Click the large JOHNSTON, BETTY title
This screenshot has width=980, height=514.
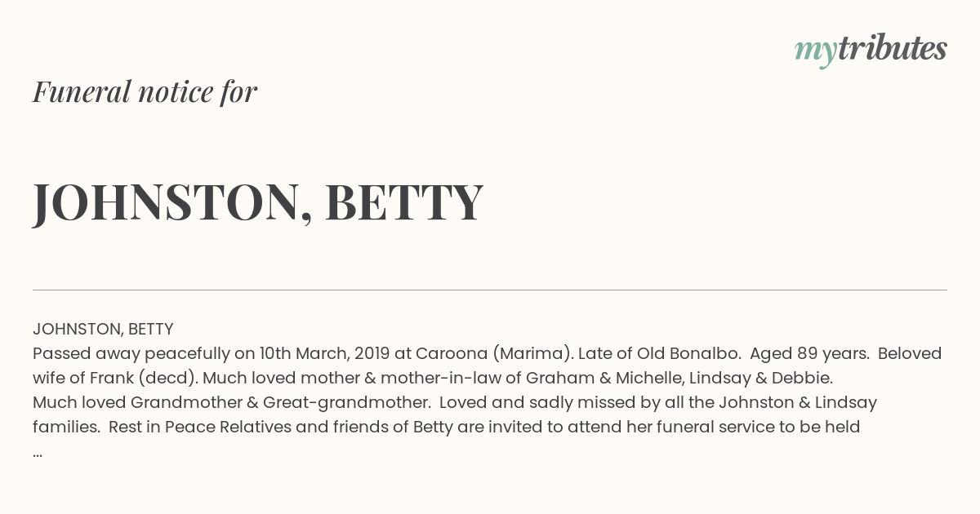point(258,202)
